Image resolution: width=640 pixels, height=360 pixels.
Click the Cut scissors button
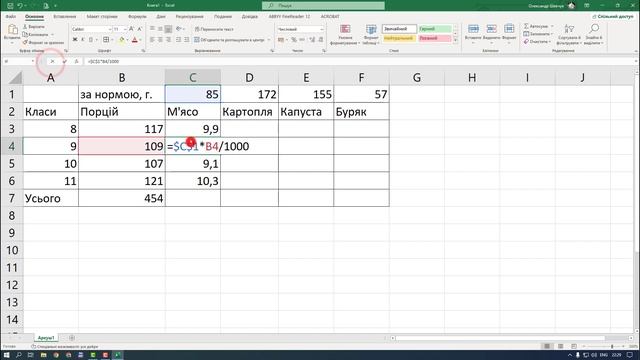pos(33,27)
